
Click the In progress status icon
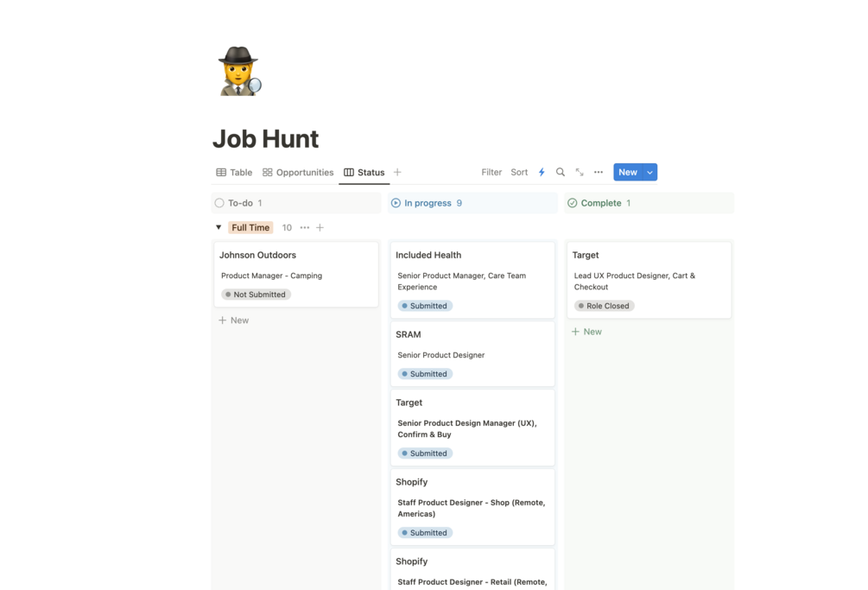396,203
